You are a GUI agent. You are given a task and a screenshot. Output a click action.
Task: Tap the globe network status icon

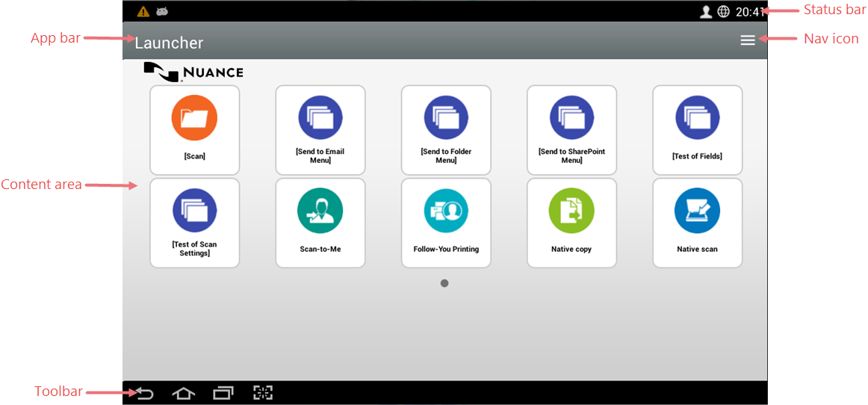[x=723, y=11]
